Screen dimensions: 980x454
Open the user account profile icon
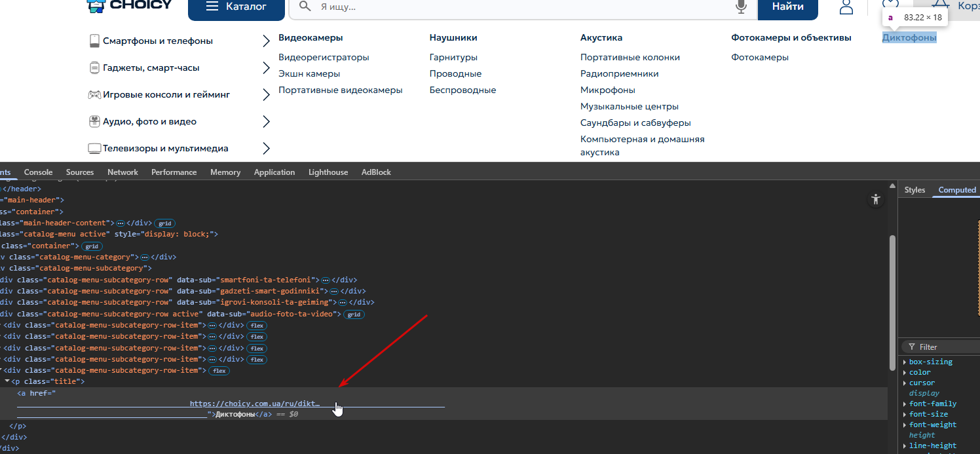click(x=846, y=7)
